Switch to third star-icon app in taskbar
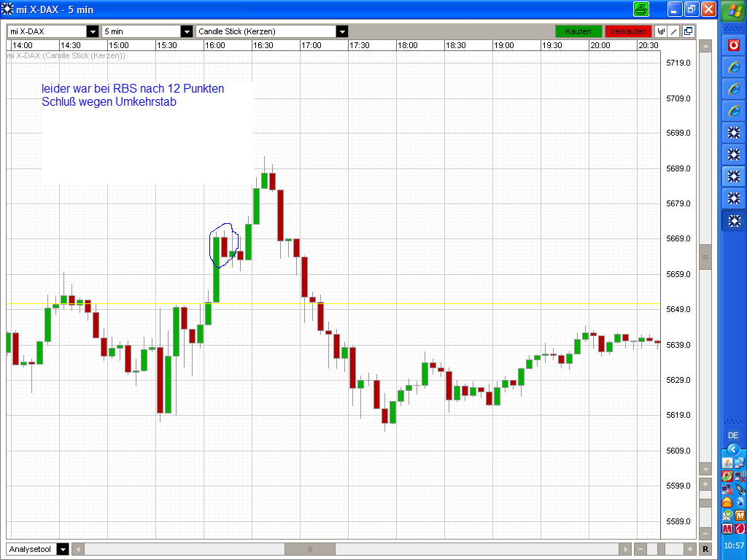Screen dimensions: 747x560 coord(734,176)
